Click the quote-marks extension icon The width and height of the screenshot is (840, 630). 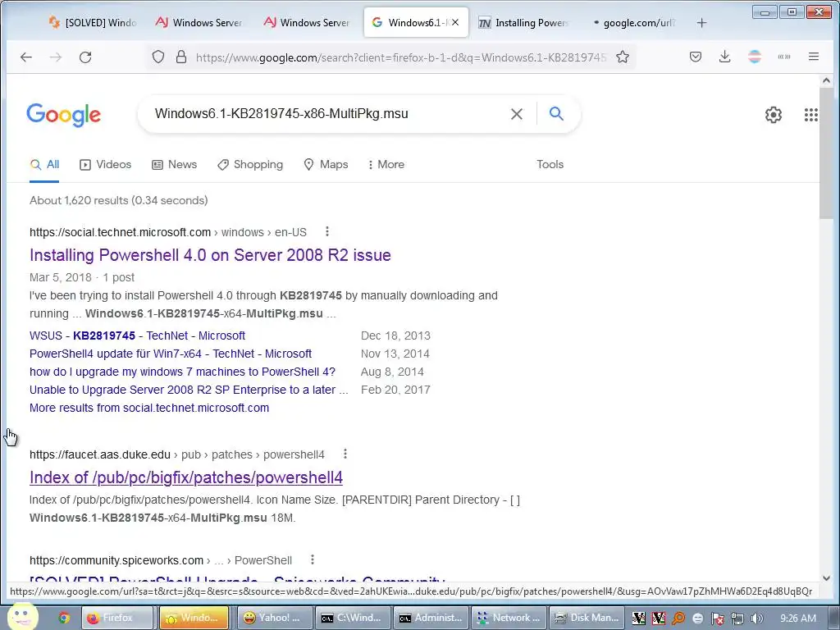tap(783, 57)
